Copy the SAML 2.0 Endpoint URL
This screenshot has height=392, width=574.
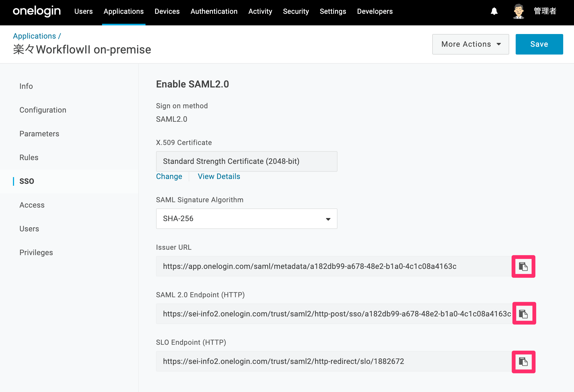coord(524,313)
